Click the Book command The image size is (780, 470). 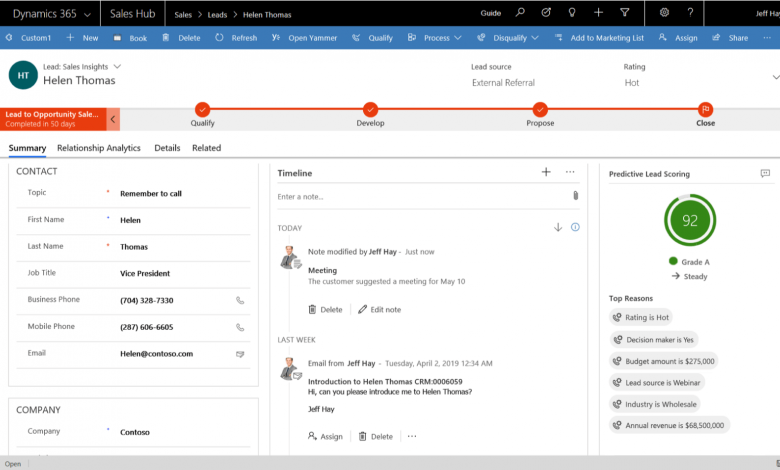point(130,38)
